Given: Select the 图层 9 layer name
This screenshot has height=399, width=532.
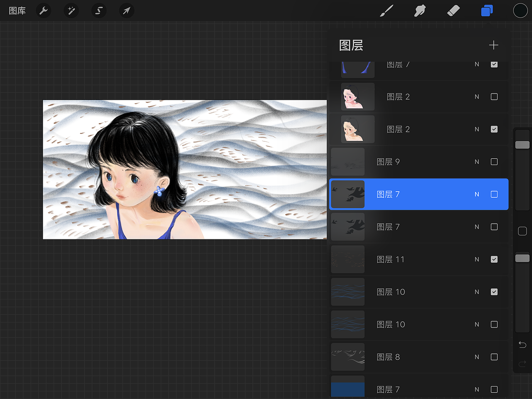Looking at the screenshot, I should tap(388, 162).
